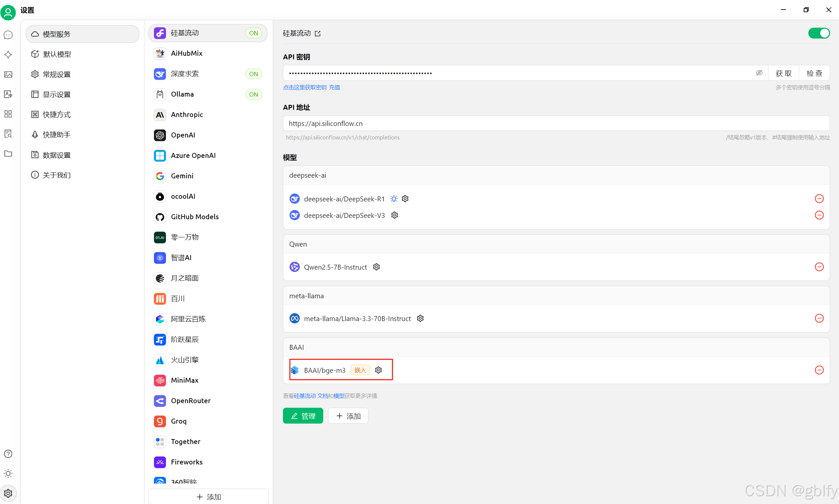
Task: Show the hidden API key
Action: (x=759, y=73)
